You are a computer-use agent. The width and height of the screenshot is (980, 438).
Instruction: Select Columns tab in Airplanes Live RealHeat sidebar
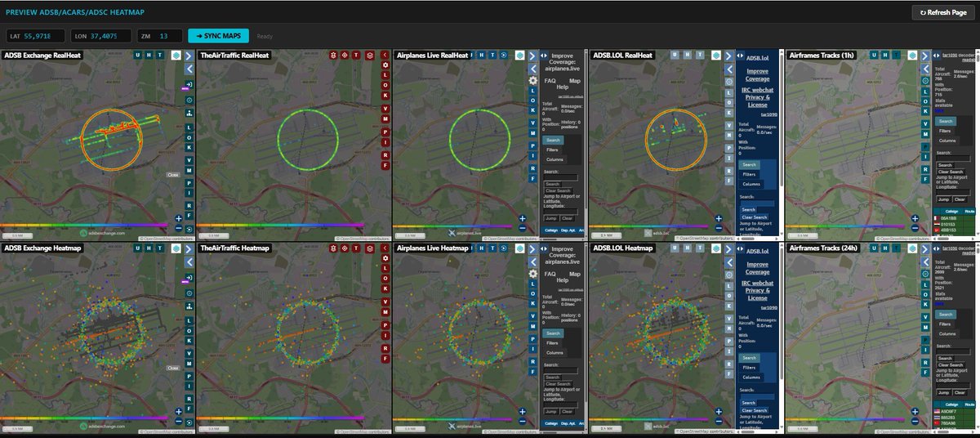[555, 159]
